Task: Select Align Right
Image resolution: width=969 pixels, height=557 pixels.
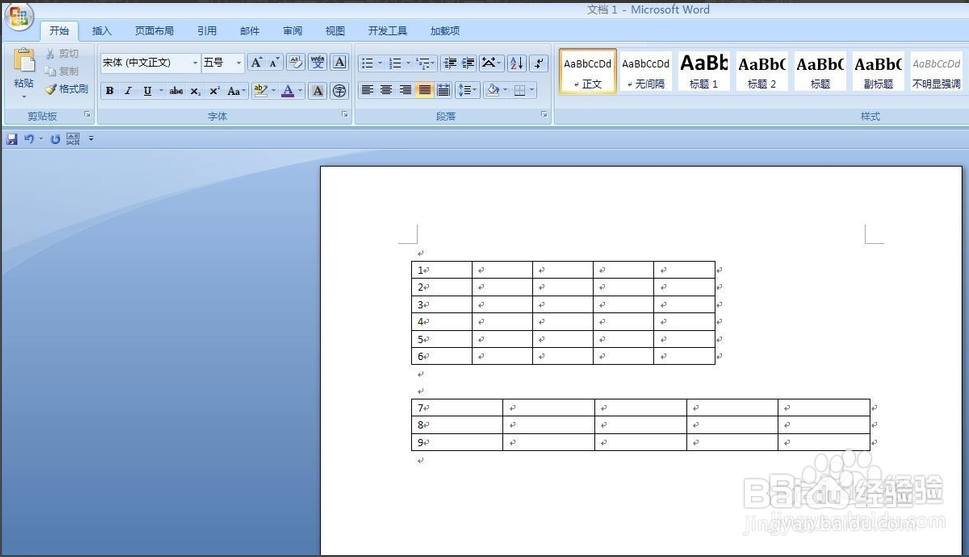Action: (405, 90)
